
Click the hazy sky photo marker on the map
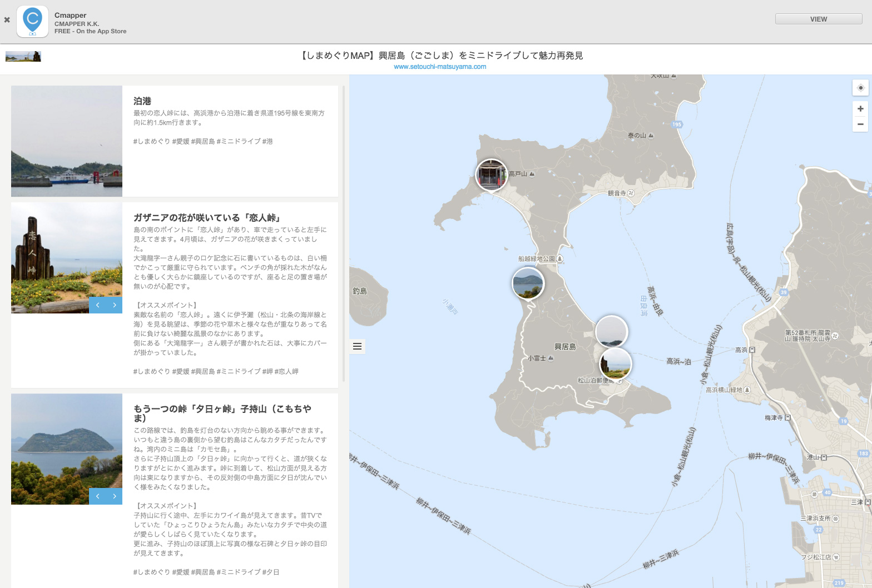tap(611, 330)
